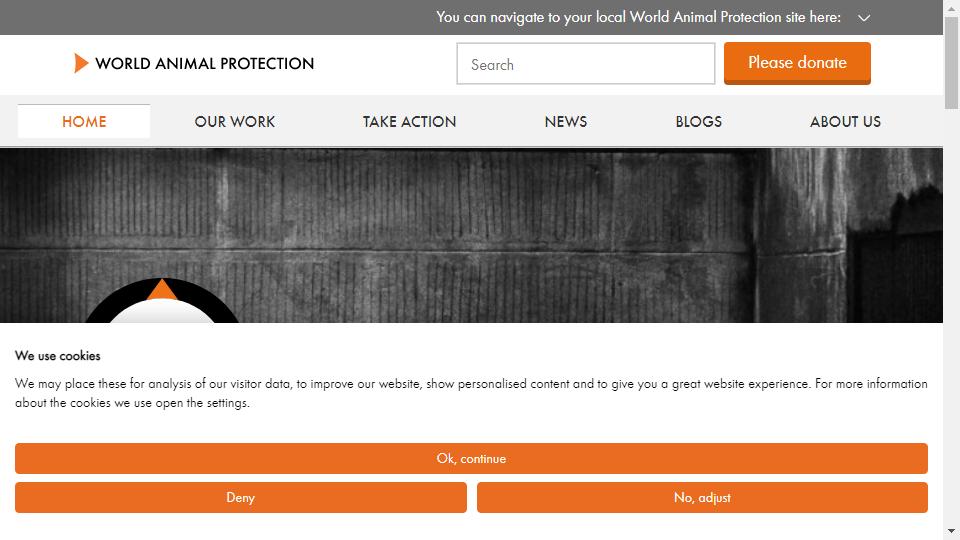Open the ABOUT US menu
The width and height of the screenshot is (960, 540).
tap(845, 122)
